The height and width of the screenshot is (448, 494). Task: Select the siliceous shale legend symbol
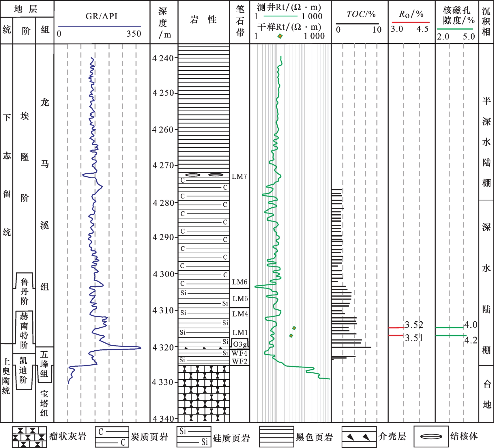click(194, 437)
